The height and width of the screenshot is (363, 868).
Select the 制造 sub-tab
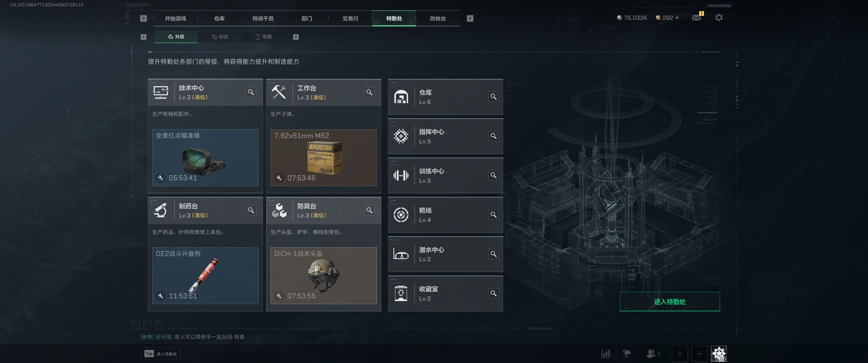click(220, 37)
